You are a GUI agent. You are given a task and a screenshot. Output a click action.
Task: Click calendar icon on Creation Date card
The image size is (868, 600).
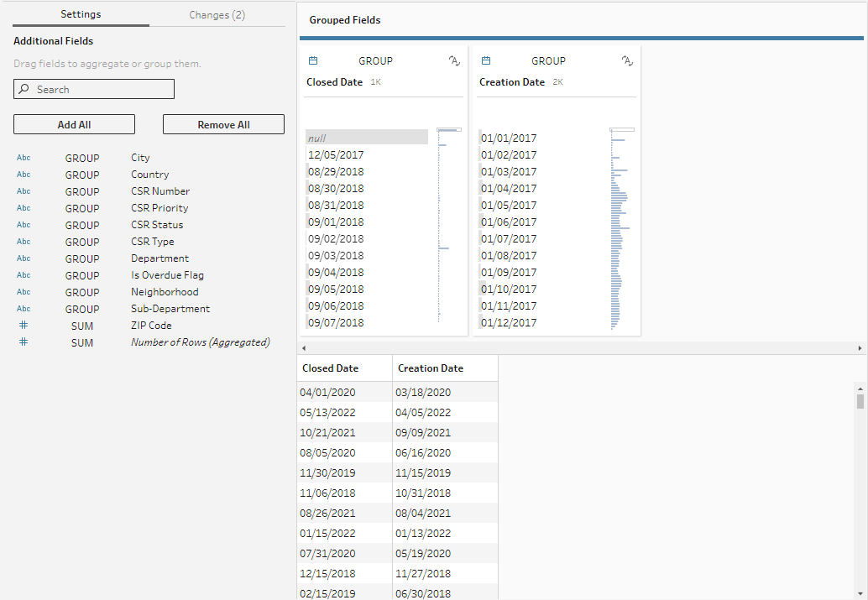(486, 60)
